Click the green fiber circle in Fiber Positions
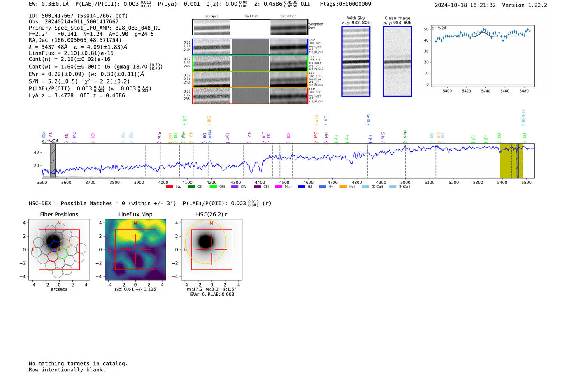 (63, 253)
